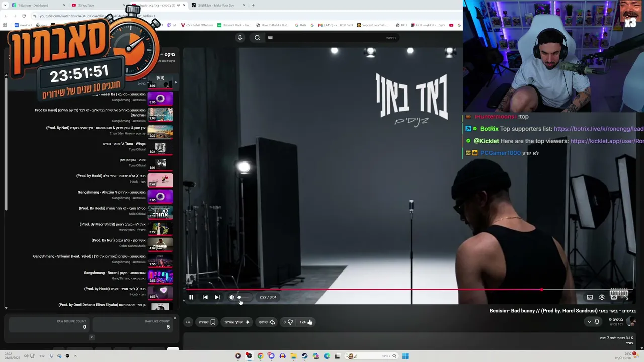The image size is (644, 362).
Task: Close the TikTok browser tab
Action: click(244, 5)
